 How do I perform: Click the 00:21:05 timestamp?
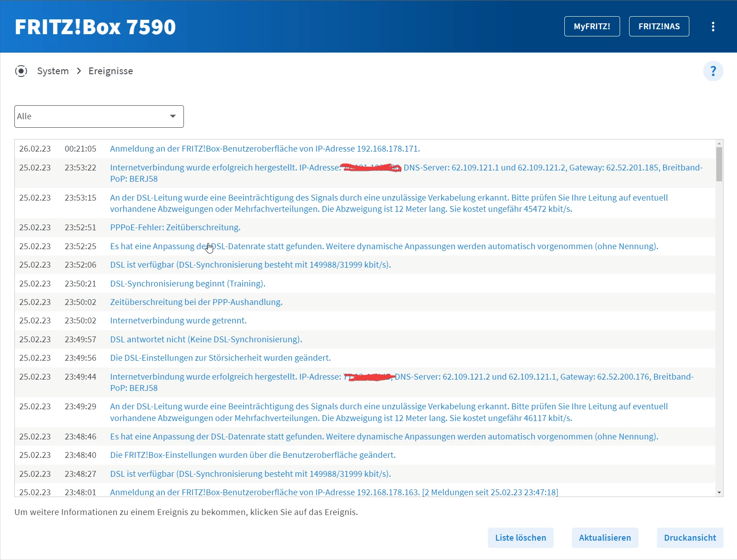80,149
